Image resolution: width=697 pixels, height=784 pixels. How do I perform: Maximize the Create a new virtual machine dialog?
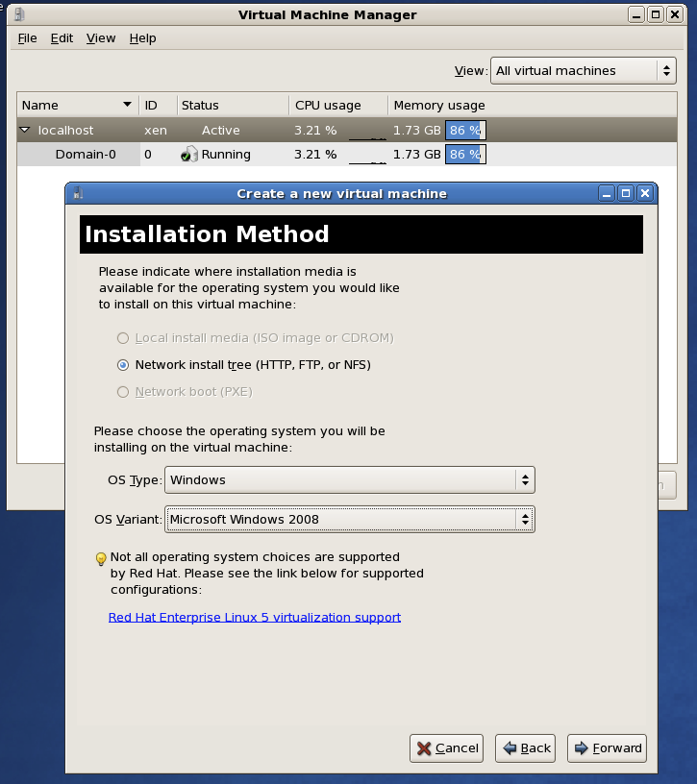coord(625,193)
